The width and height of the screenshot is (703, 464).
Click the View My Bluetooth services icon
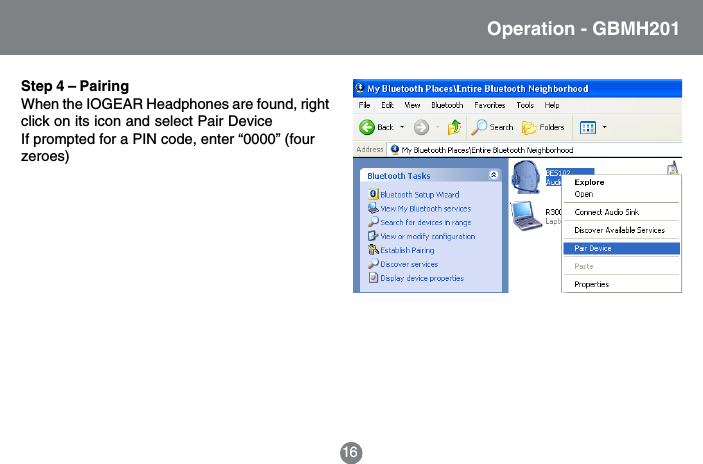[373, 208]
